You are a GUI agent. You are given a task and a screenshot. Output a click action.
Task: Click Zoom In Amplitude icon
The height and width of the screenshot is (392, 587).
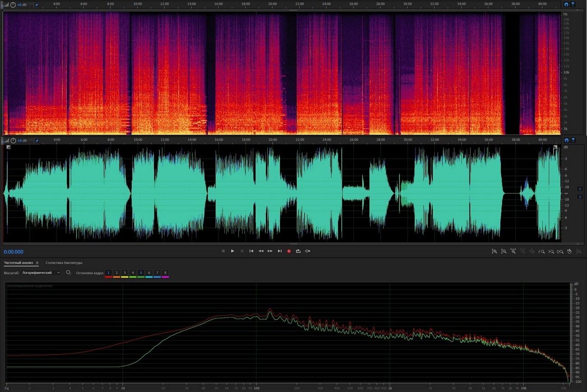[x=494, y=251]
